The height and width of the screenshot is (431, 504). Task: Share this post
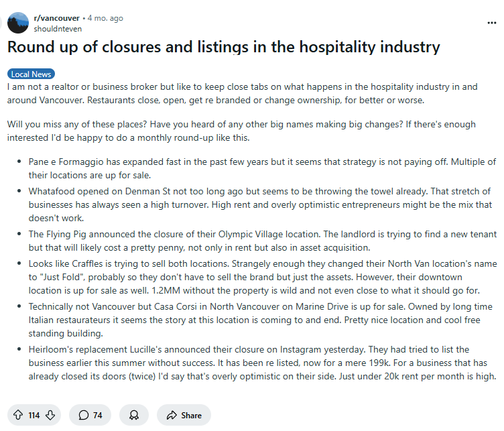[x=184, y=415]
